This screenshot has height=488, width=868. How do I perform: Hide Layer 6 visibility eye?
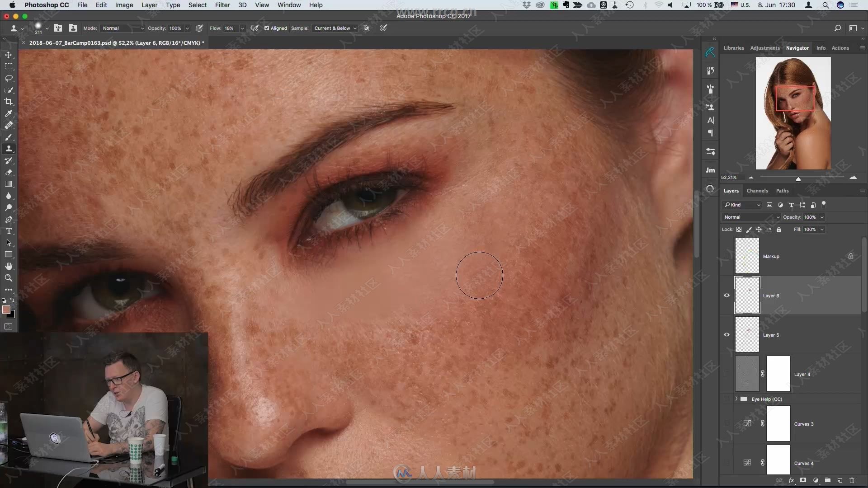tap(726, 296)
